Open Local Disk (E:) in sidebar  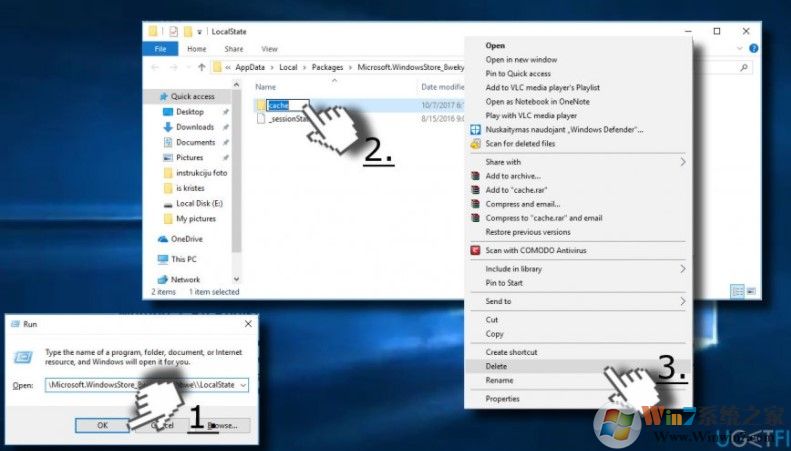point(199,203)
